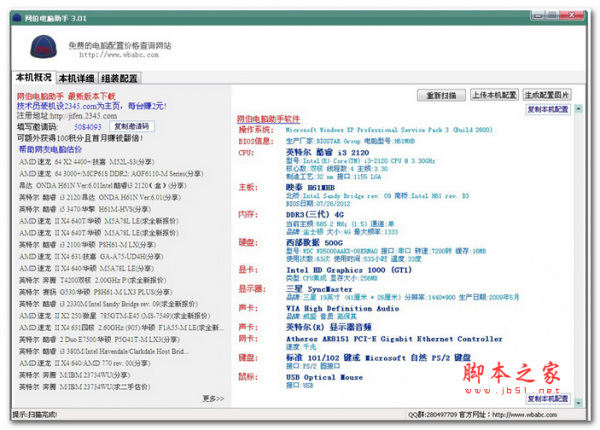Click the motherboard name 映泰 H61MHB
600x430 pixels.
[310, 187]
